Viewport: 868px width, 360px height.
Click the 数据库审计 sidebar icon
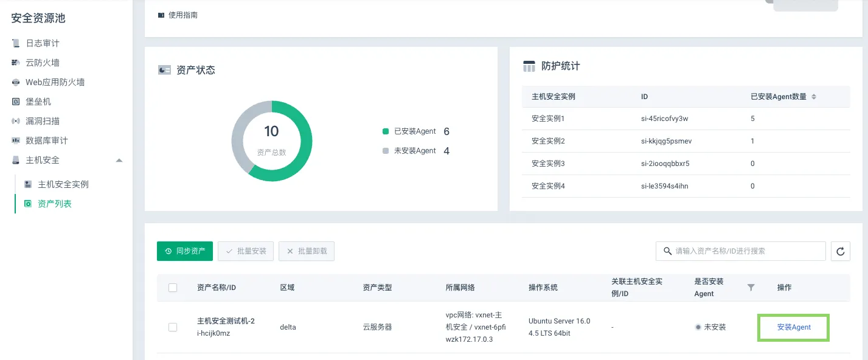pyautogui.click(x=16, y=140)
